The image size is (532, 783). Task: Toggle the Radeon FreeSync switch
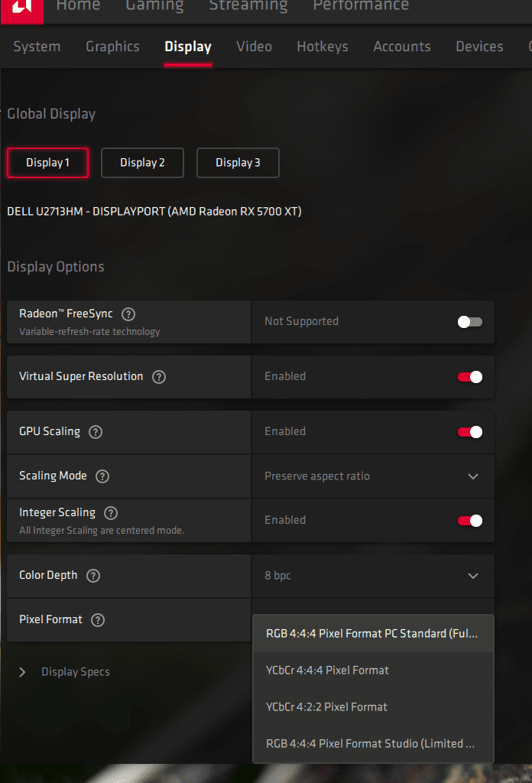(470, 322)
